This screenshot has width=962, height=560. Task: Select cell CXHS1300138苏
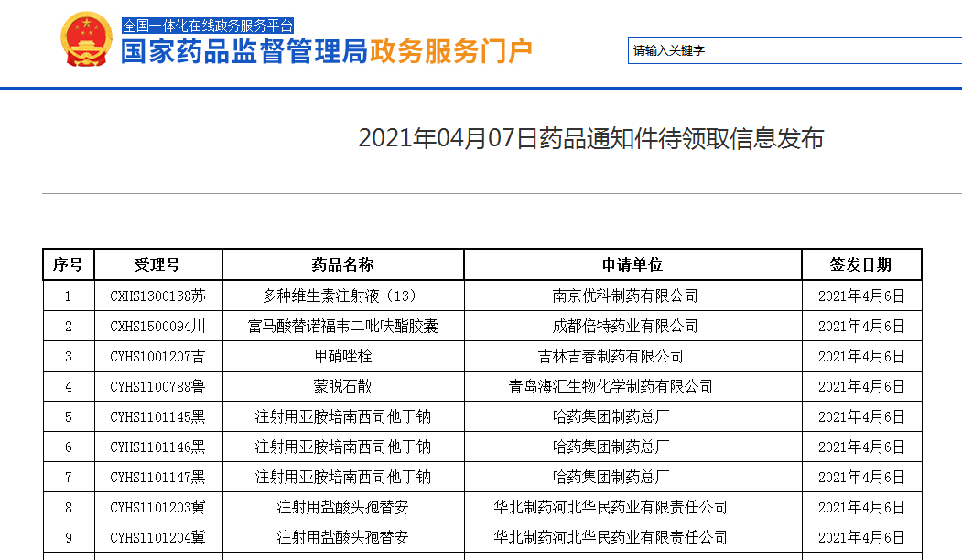(x=157, y=296)
